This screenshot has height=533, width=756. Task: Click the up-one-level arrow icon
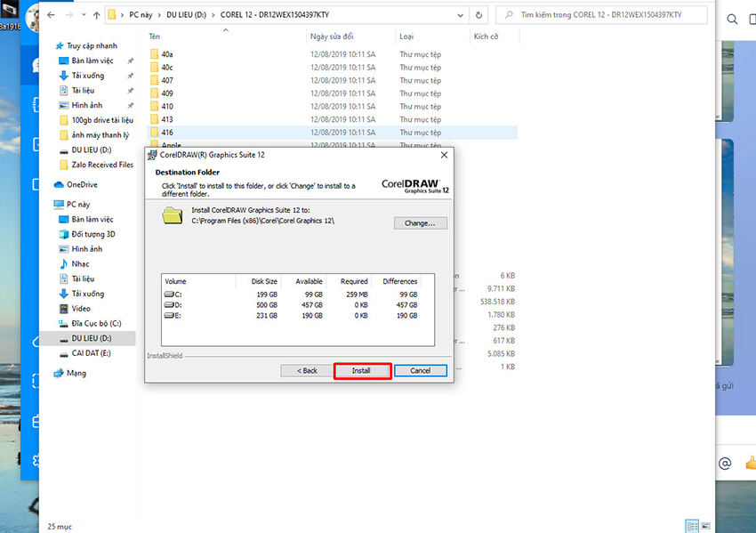96,15
